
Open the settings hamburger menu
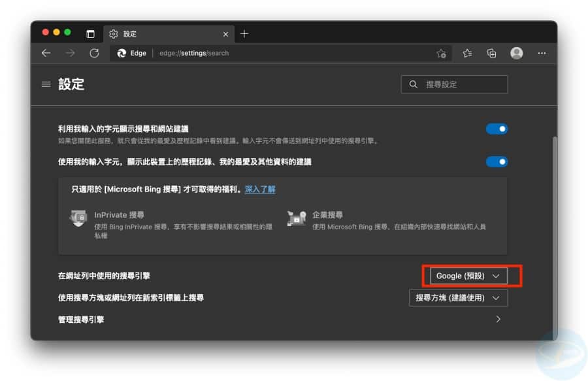coord(46,84)
